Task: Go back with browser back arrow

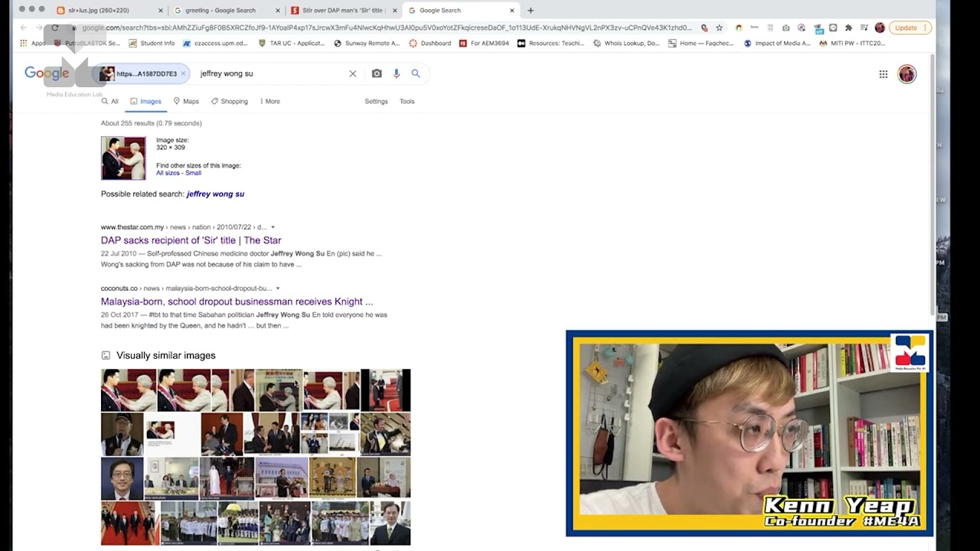Action: coord(23,28)
